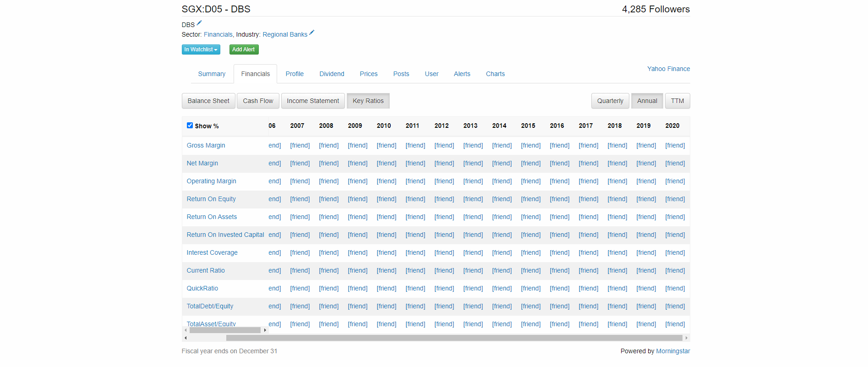
Task: Open the Income Statement view
Action: [313, 101]
